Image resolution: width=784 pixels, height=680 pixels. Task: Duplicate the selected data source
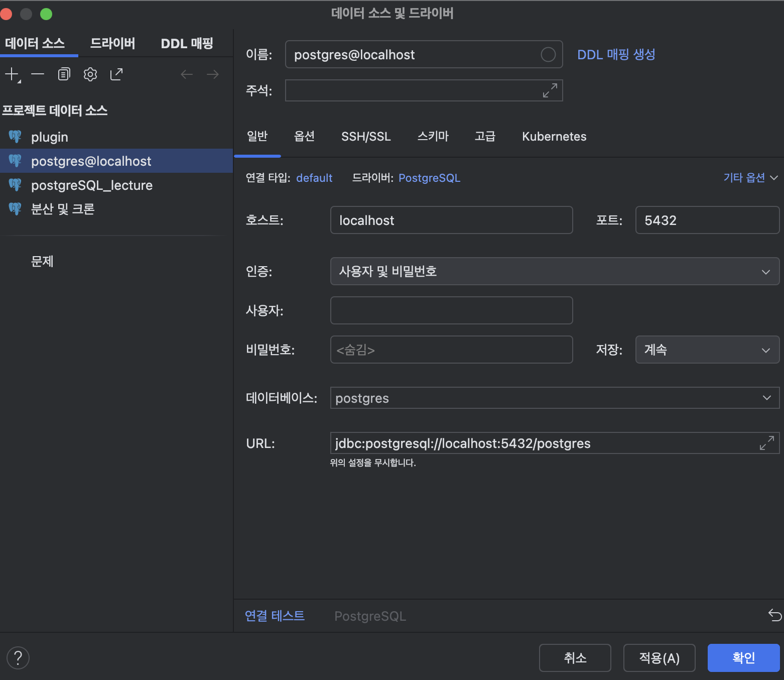64,74
